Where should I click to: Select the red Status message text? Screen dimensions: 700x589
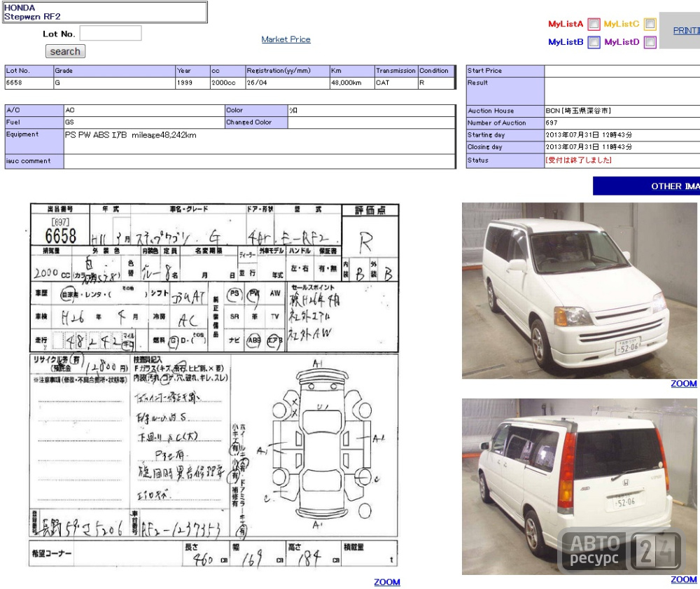578,160
